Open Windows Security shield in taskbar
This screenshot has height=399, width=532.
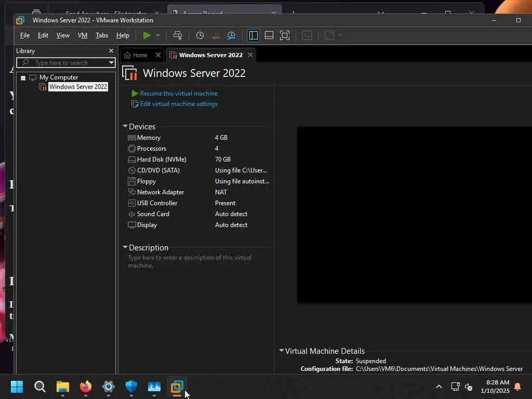pyautogui.click(x=131, y=387)
